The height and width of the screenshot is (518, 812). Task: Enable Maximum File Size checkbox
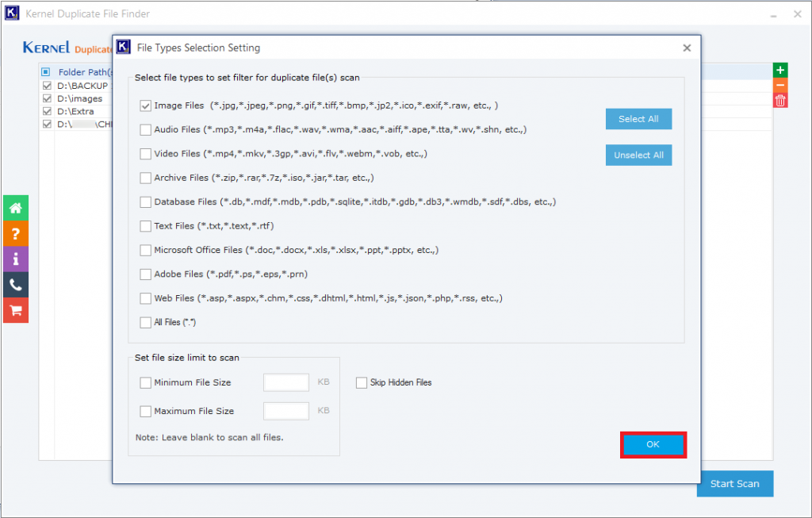146,411
